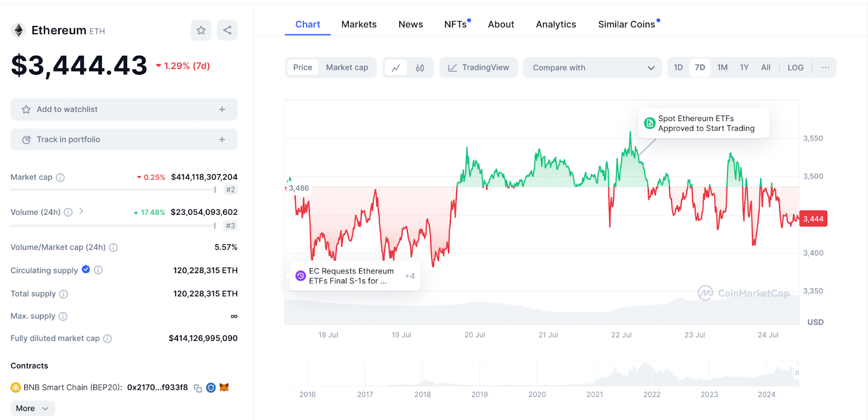Click the #3 volume rank badge

pyautogui.click(x=231, y=226)
